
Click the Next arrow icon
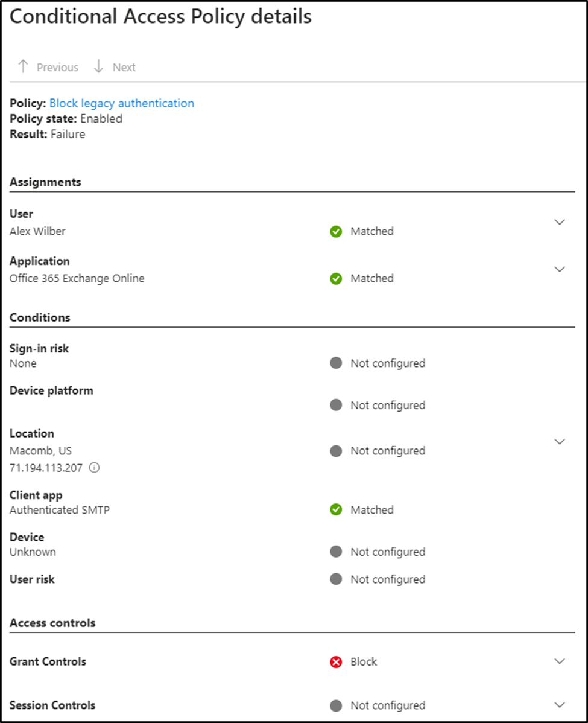click(98, 66)
